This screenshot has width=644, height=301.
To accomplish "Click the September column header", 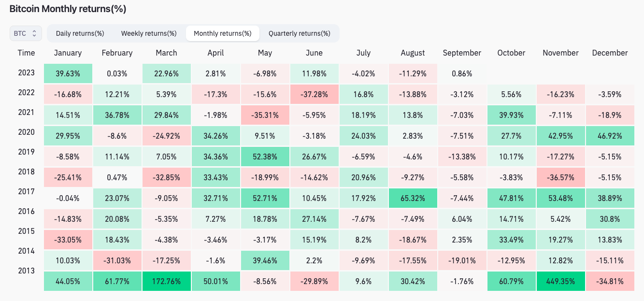I will tap(462, 53).
